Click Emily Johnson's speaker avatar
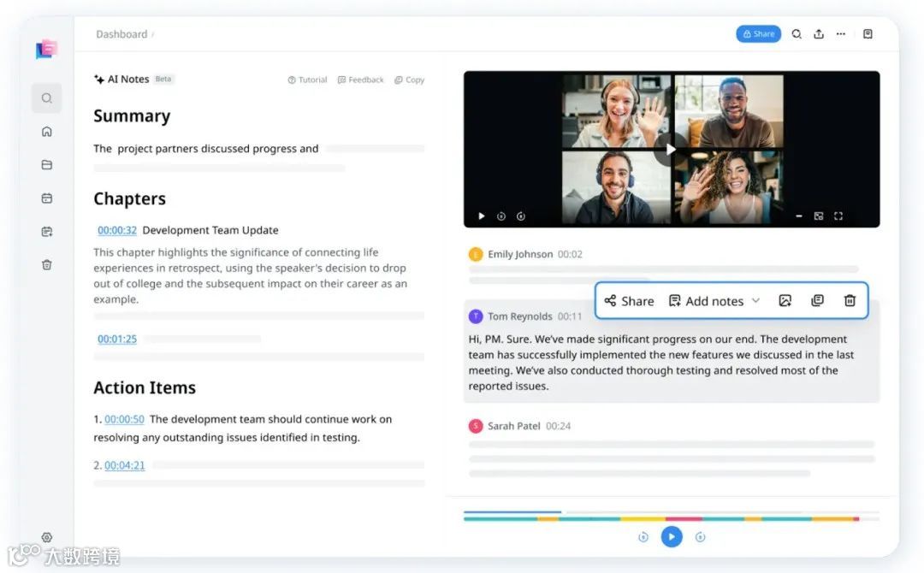Screen dimensions: 924x573 476,254
